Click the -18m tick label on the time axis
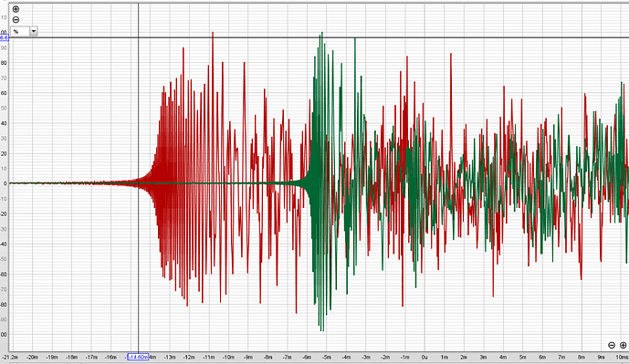Screen dimensions: 629x364 tap(72, 358)
